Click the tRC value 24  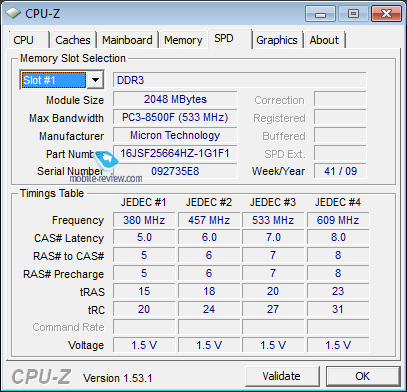click(209, 309)
